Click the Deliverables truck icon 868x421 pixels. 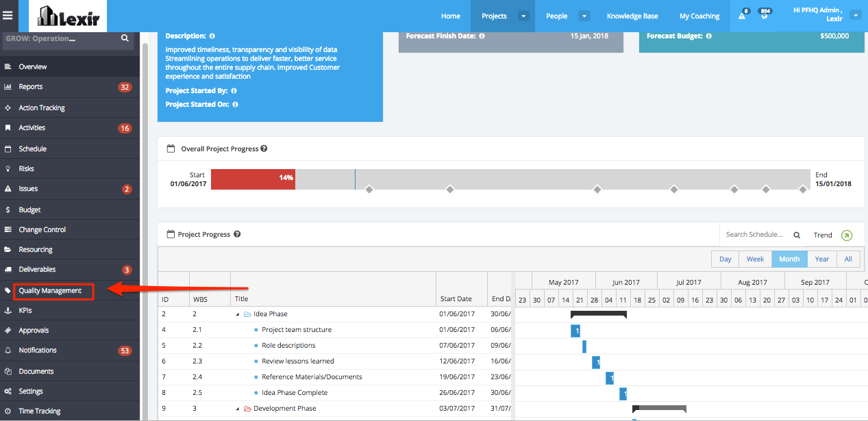[x=8, y=269]
